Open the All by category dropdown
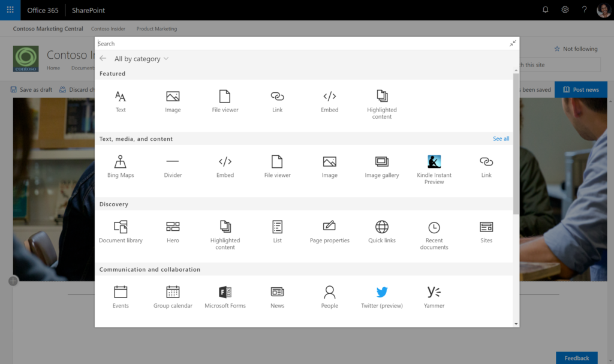The width and height of the screenshot is (614, 364). [x=142, y=59]
